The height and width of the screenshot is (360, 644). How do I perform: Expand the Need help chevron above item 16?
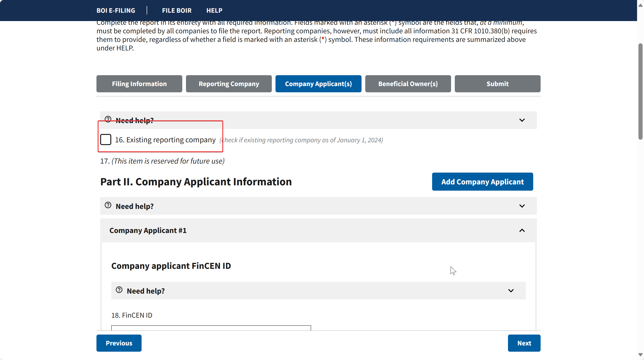(522, 120)
